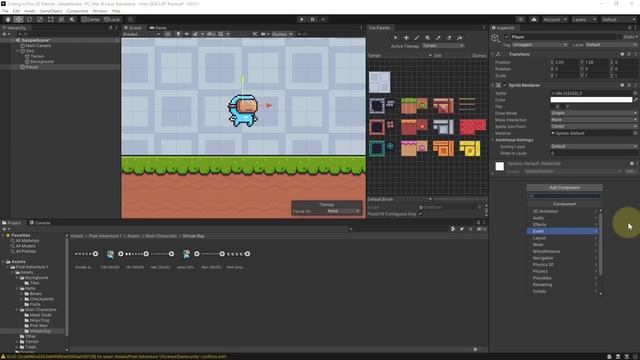
Task: Choose the Tile Palette paintbrush tool
Action: tap(417, 38)
